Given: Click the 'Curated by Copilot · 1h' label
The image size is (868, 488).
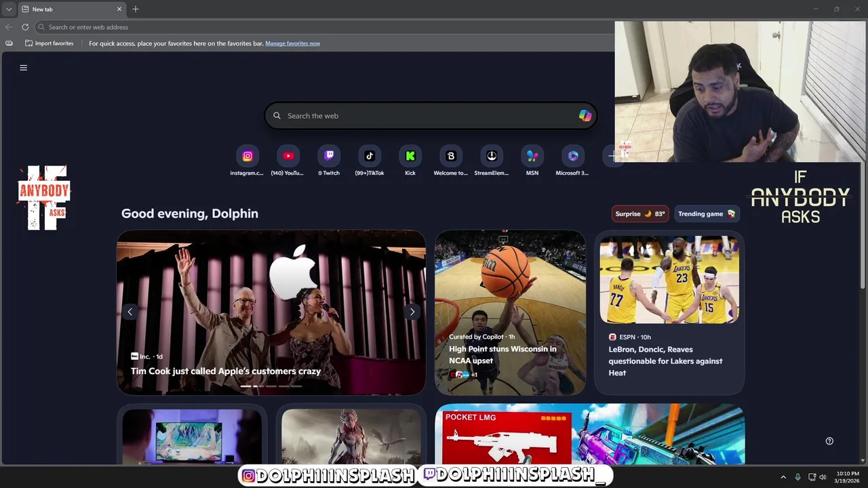Looking at the screenshot, I should click(x=481, y=337).
